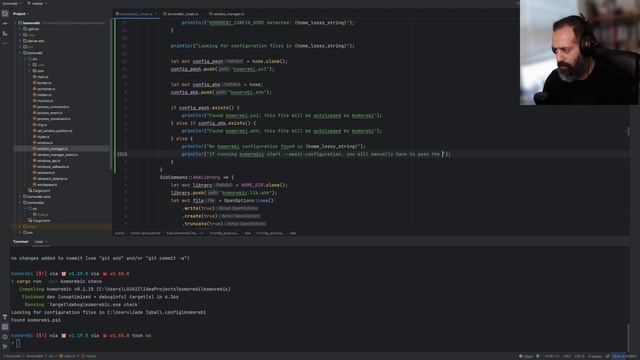The image size is (640, 360).
Task: Select the Local terminal session tab
Action: coord(39,242)
